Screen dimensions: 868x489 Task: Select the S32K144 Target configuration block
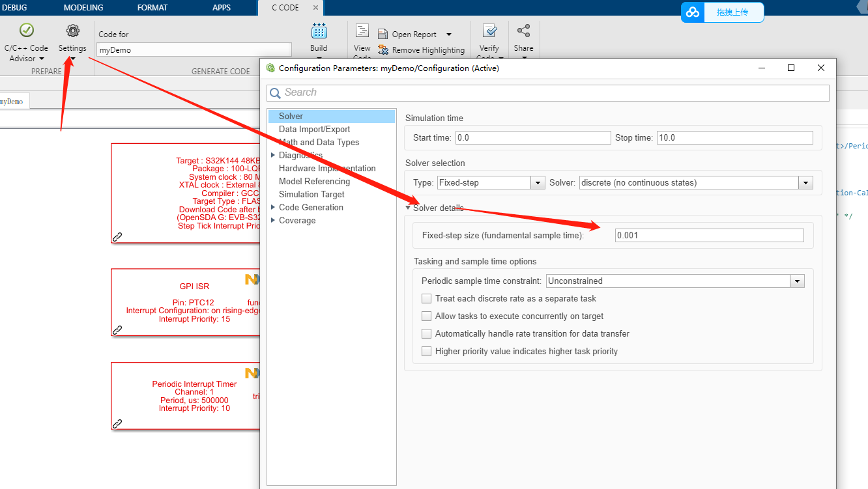click(x=186, y=193)
